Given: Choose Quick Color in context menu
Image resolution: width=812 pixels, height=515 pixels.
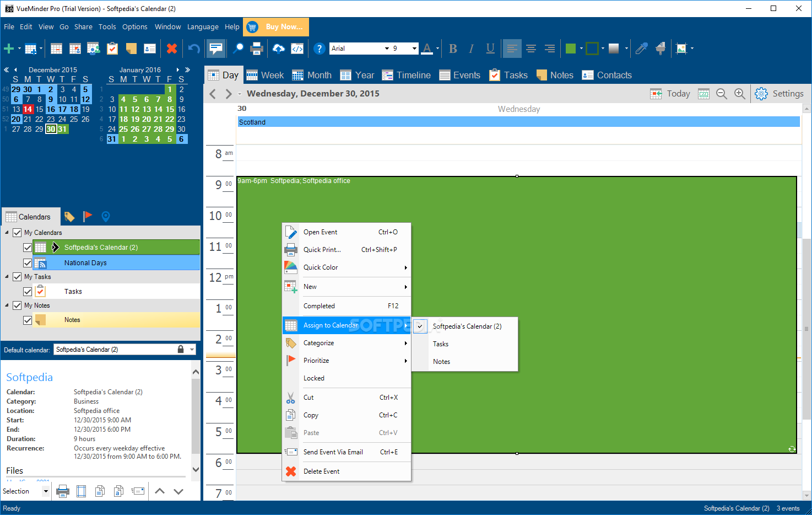Looking at the screenshot, I should click(347, 267).
